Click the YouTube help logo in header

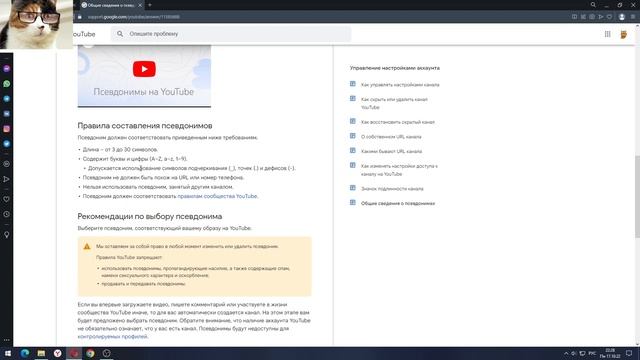tap(84, 34)
